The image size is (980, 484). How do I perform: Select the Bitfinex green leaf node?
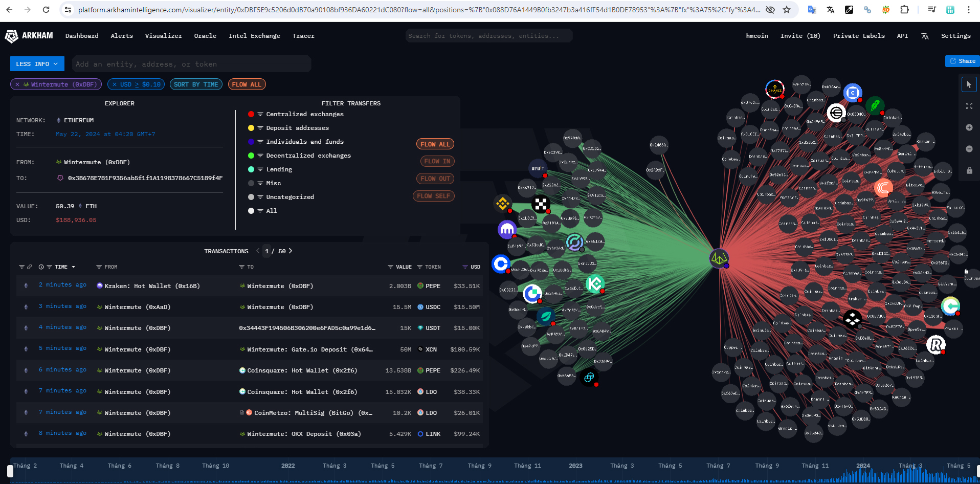point(546,316)
